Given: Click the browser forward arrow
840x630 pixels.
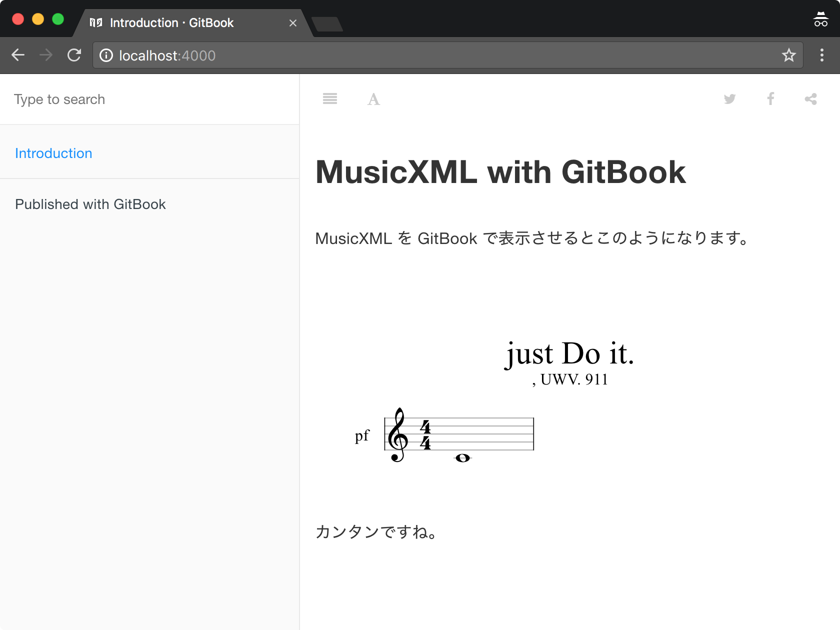Looking at the screenshot, I should pos(46,55).
